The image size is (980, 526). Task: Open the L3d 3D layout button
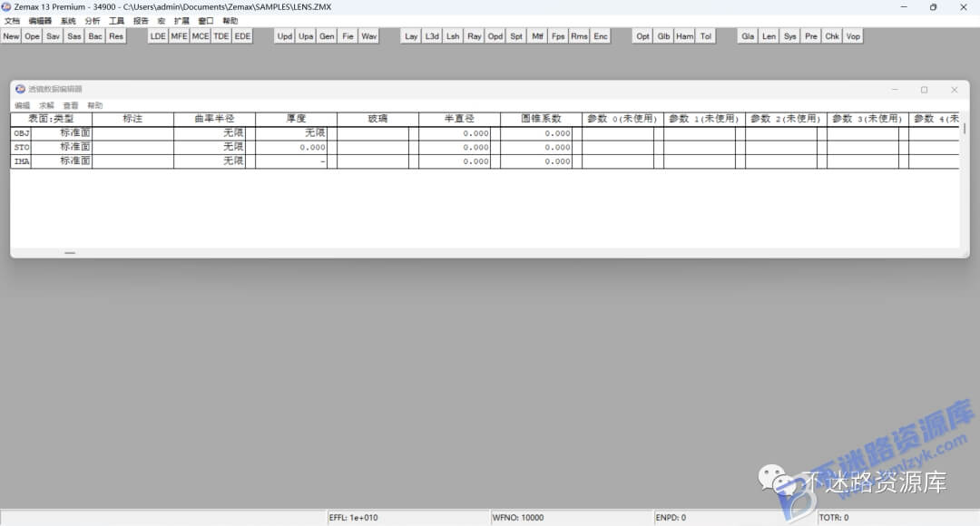tap(432, 36)
